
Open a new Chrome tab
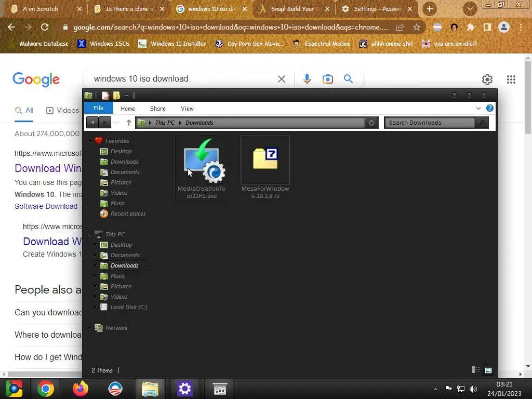[430, 9]
